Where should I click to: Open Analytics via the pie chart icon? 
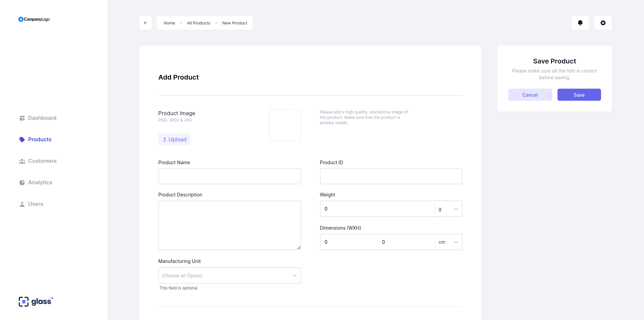22,182
